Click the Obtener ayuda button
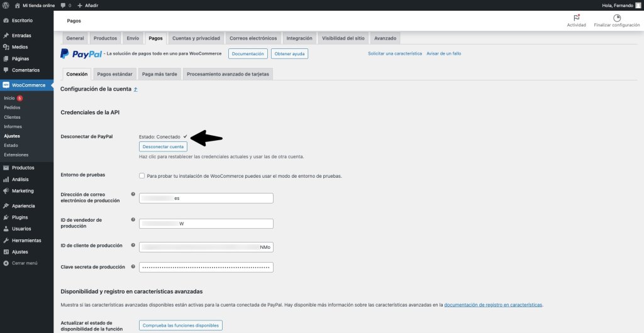 coord(289,54)
